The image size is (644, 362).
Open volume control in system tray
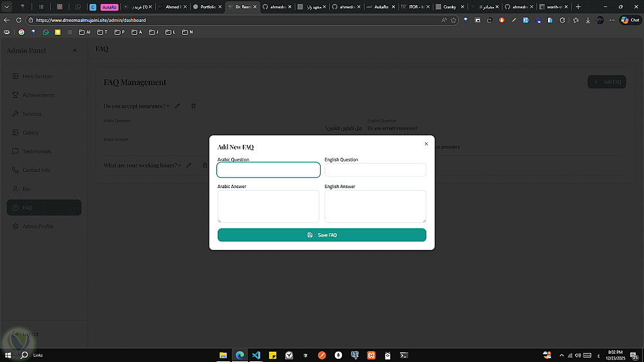click(578, 356)
